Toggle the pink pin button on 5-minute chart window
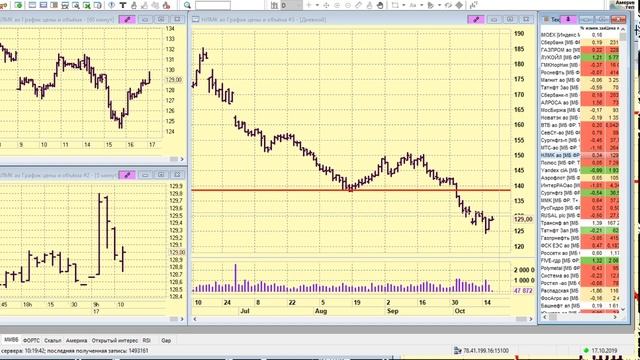This screenshot has width=640, height=360. tap(127, 175)
